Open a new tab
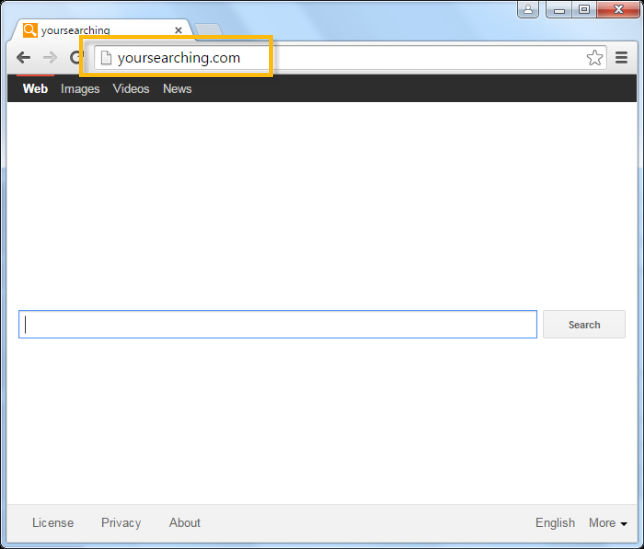The image size is (644, 549). coord(208,30)
